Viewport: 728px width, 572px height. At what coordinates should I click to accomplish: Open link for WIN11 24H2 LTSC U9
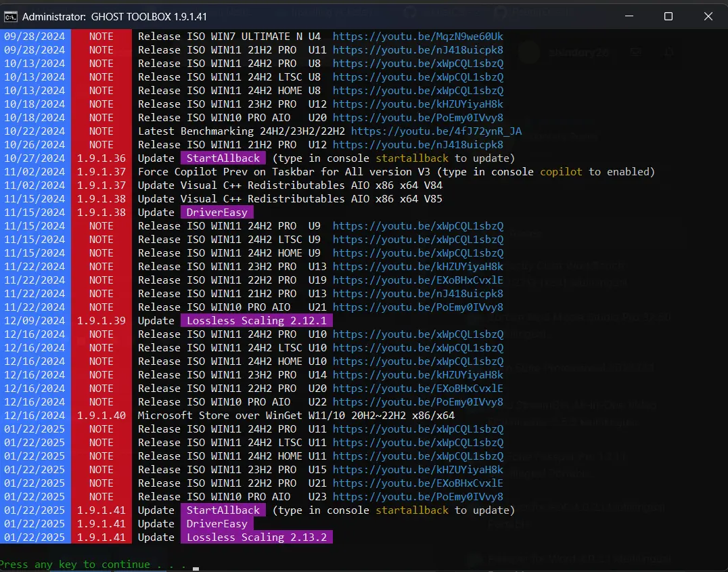(x=418, y=240)
